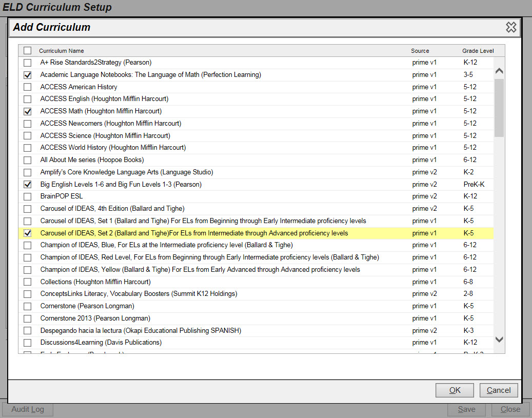This screenshot has height=418, width=532.
Task: Click the Audit Log button behind dialog
Action: coord(28,409)
